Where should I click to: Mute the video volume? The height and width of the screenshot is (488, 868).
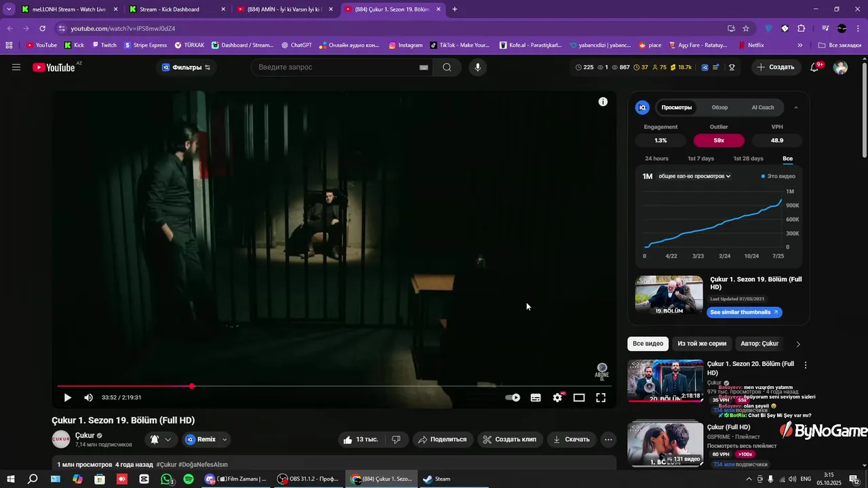click(88, 398)
